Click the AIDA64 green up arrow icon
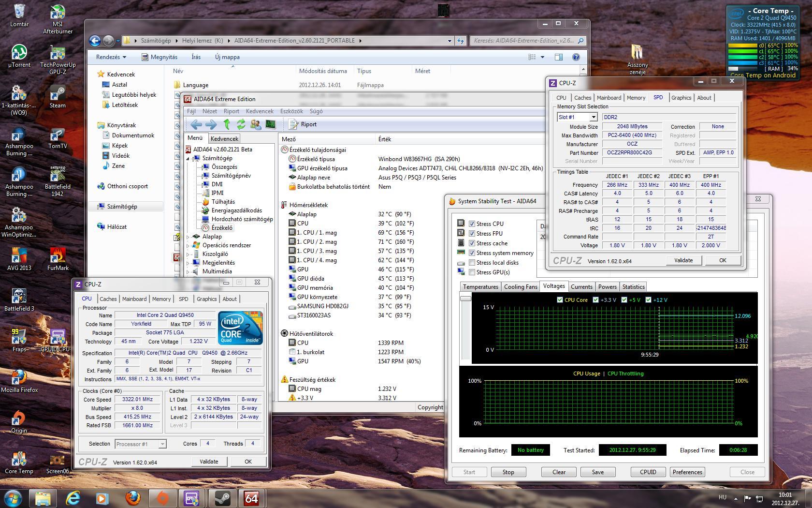Screen dimensions: 812x508 [x=226, y=124]
